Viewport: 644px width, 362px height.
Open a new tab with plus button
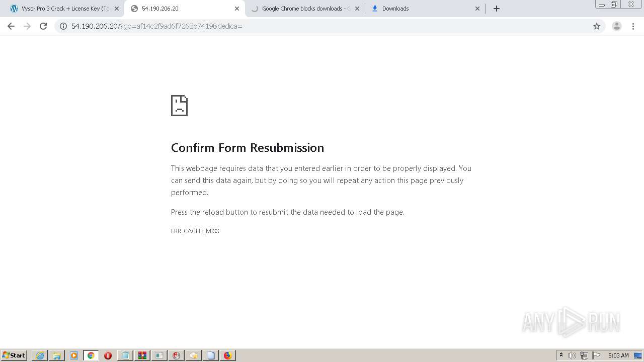tap(497, 9)
